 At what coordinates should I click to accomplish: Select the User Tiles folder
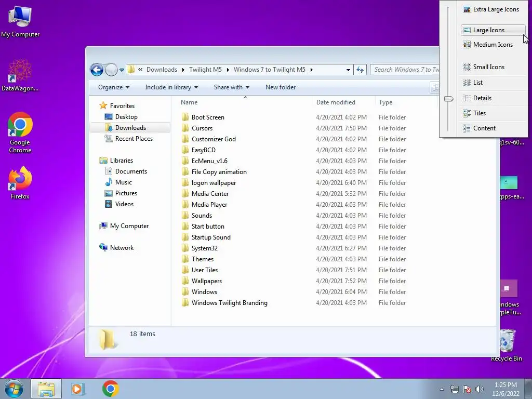click(x=205, y=270)
